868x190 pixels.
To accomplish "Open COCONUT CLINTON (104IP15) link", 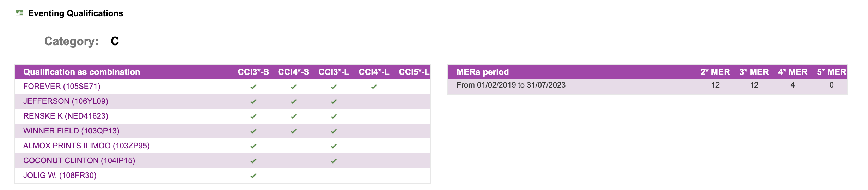I will click(79, 161).
